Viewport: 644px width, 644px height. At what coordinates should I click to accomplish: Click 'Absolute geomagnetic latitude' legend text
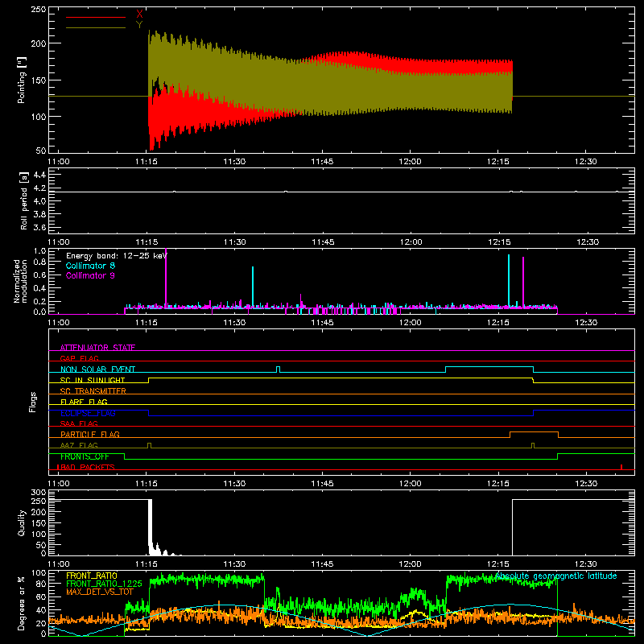coord(556,576)
